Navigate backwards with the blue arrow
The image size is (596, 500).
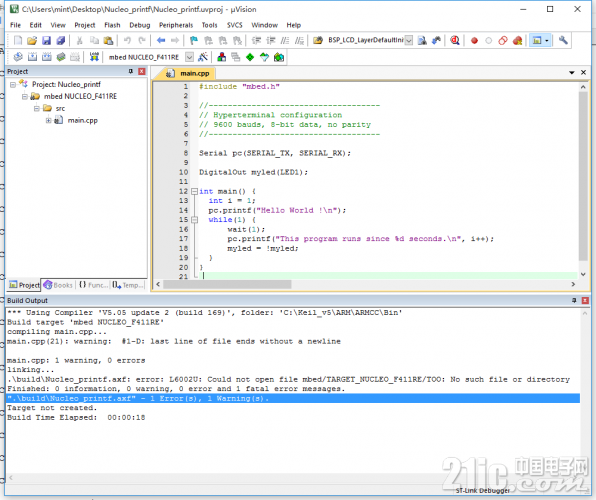(x=161, y=40)
